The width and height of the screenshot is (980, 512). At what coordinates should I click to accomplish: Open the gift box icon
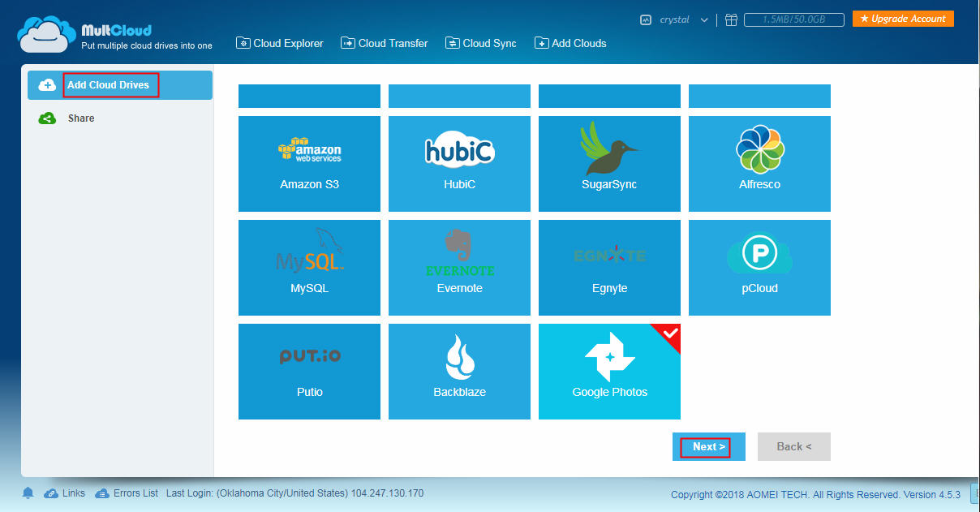coord(731,19)
